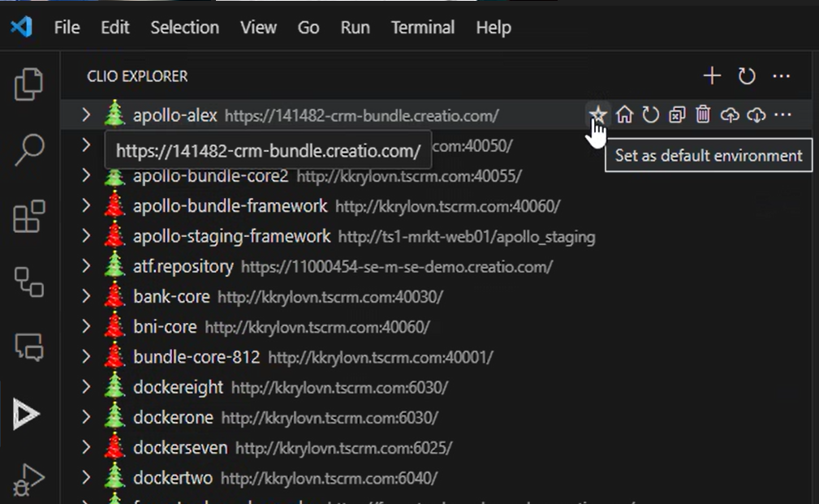The width and height of the screenshot is (819, 504).
Task: Click red tree icon beside bundle-core-812
Action: pos(114,357)
